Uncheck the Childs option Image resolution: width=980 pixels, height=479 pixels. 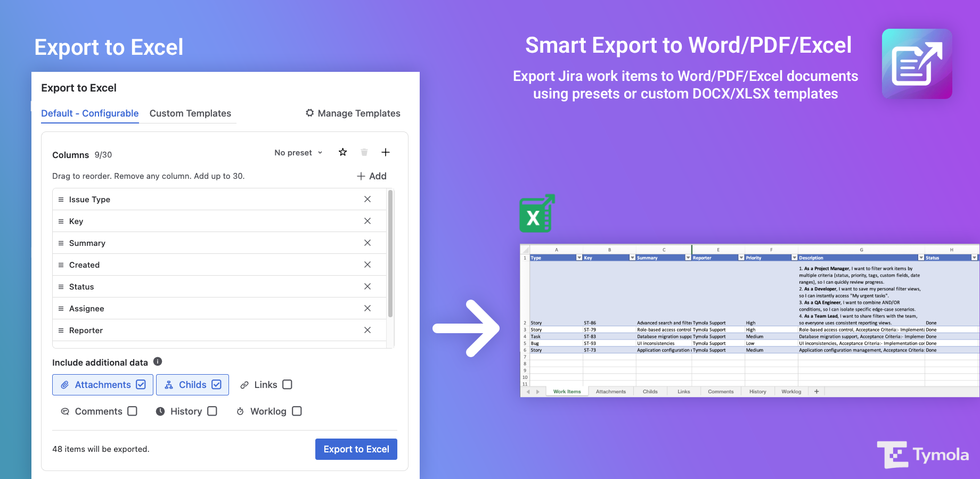click(217, 384)
